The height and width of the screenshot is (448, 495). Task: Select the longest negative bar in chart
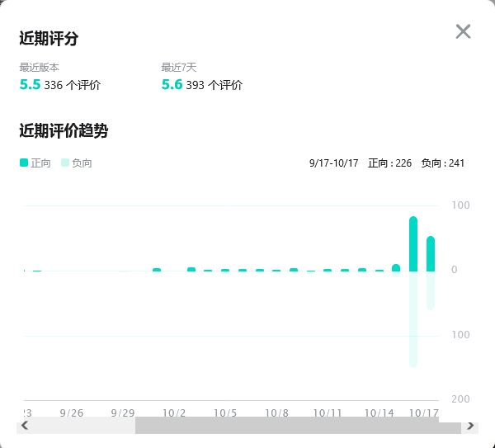pyautogui.click(x=413, y=318)
